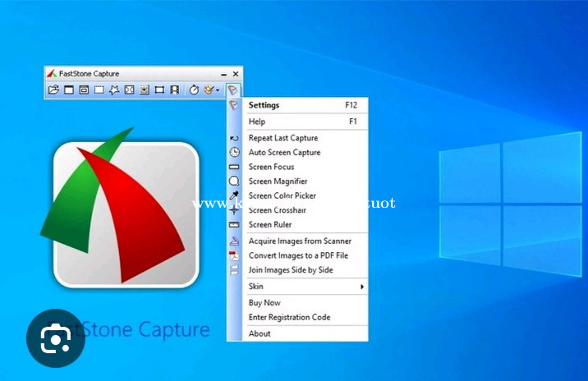Choose Screen Focus in the menu
This screenshot has height=381, width=588.
(298, 167)
